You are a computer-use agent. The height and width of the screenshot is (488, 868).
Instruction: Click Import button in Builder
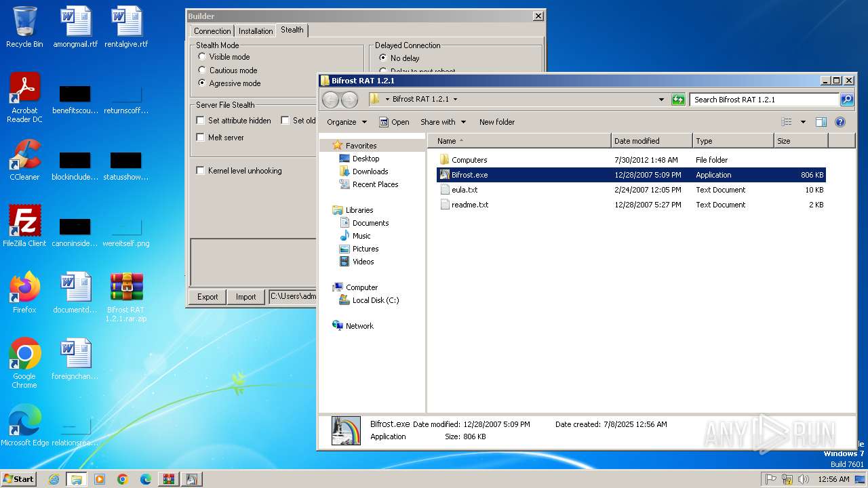point(245,297)
